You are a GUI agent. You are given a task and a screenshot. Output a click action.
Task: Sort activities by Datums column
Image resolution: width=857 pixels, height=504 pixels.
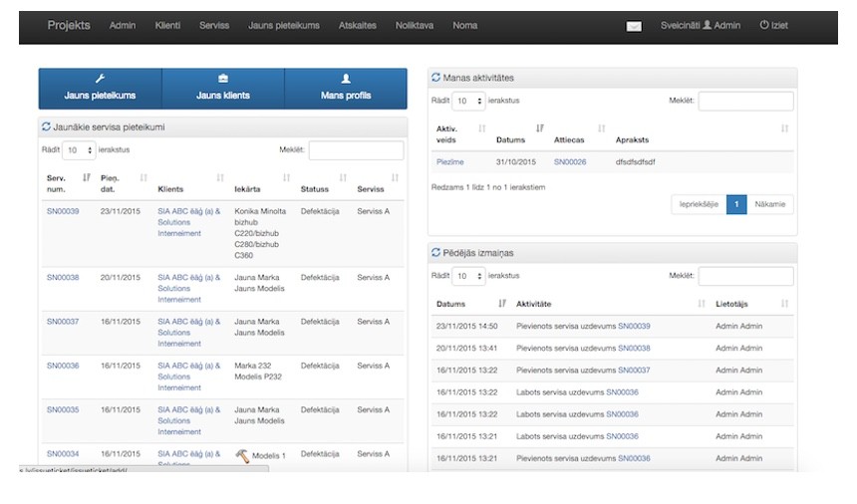(539, 128)
